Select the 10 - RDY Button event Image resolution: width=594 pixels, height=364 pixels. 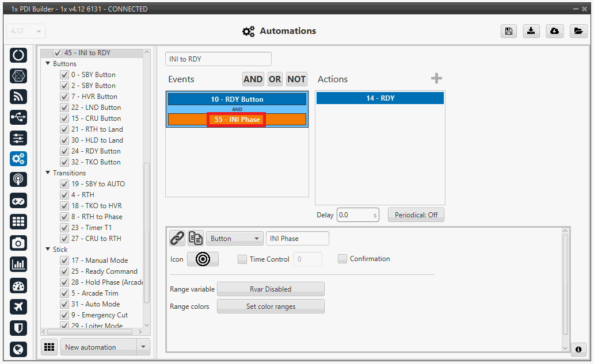click(x=237, y=99)
